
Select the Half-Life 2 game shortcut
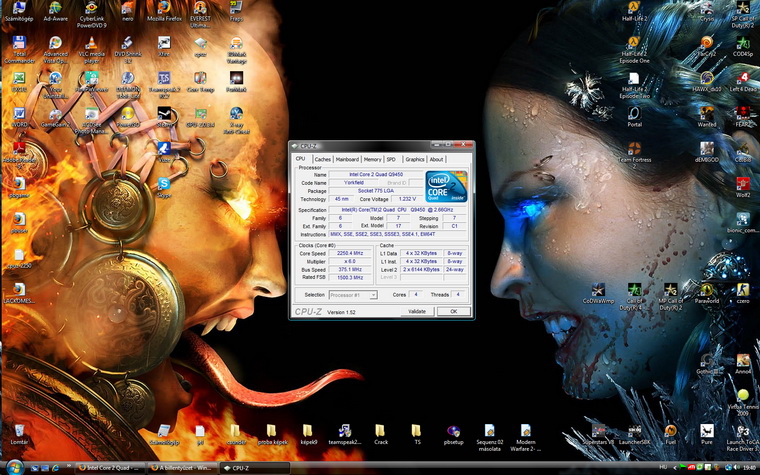tap(634, 12)
